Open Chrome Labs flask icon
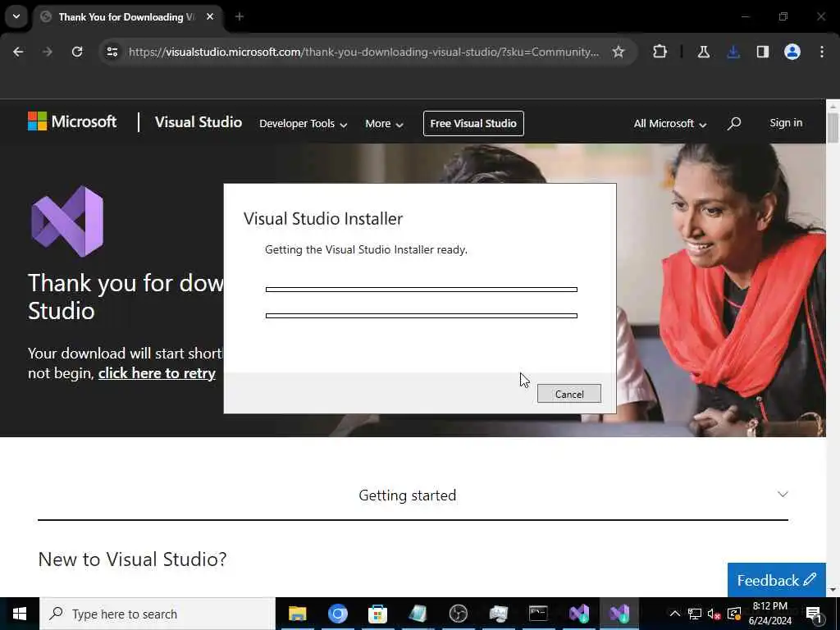The height and width of the screenshot is (630, 840). click(703, 52)
